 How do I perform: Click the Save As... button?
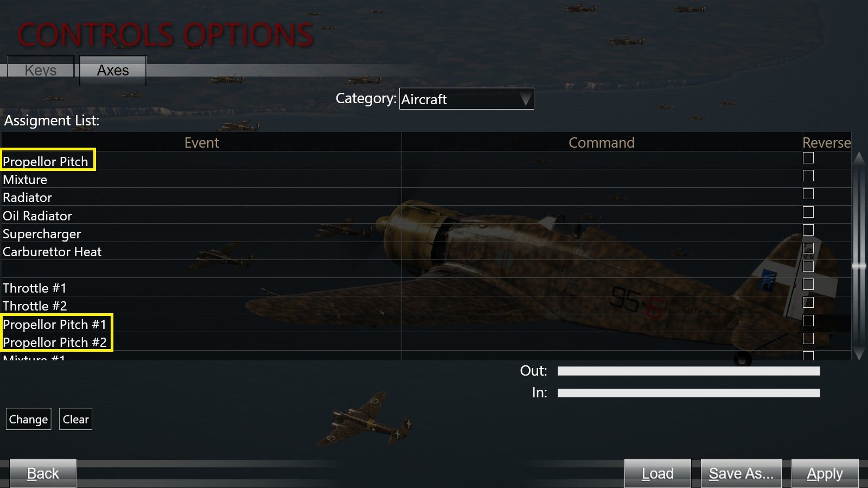[741, 473]
